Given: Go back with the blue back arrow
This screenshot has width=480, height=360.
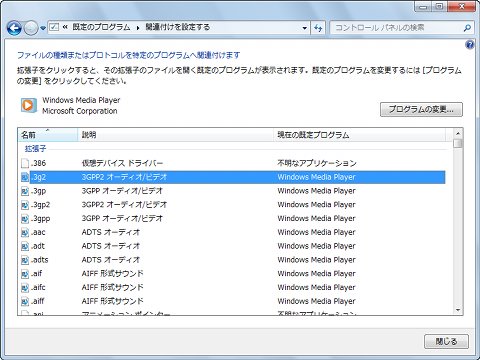Looking at the screenshot, I should click(14, 28).
